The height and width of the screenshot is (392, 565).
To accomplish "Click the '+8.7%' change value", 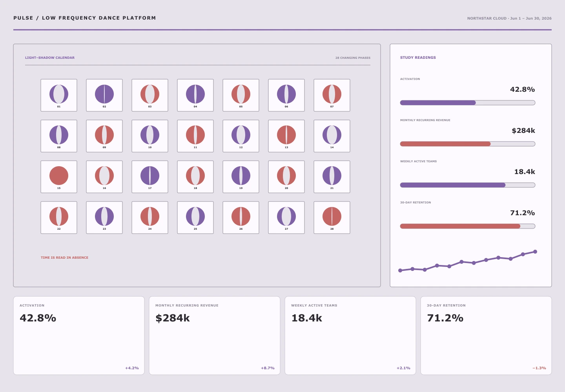I will coord(268,368).
